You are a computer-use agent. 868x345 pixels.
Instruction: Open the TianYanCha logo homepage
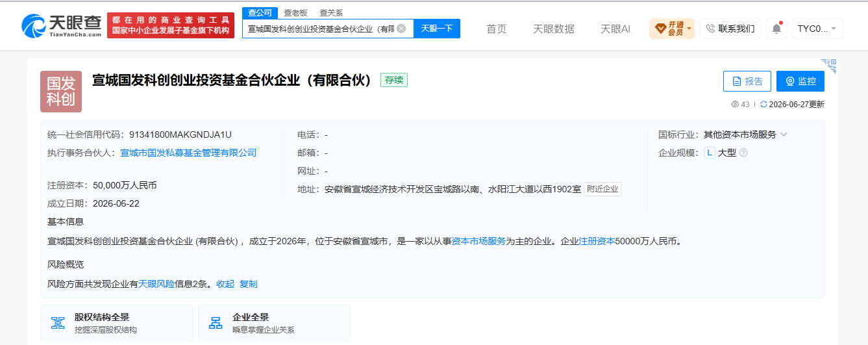(62, 25)
